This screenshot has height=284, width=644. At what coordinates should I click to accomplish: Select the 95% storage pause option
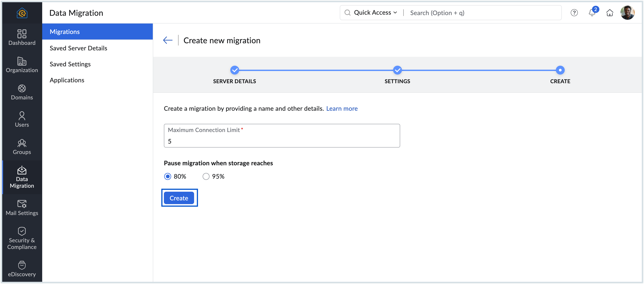click(206, 176)
